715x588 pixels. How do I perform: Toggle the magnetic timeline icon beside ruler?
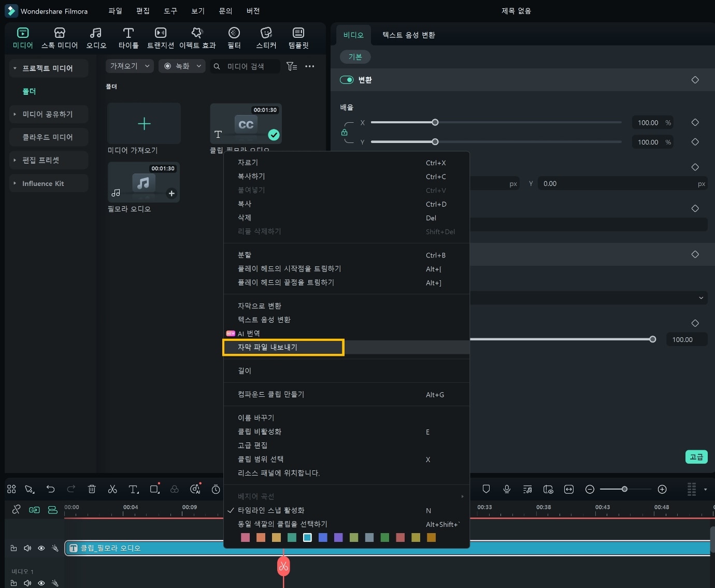(x=52, y=510)
